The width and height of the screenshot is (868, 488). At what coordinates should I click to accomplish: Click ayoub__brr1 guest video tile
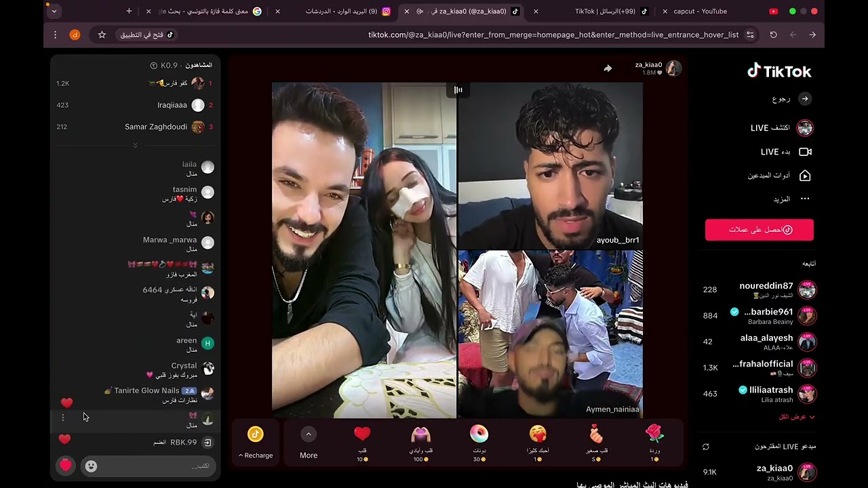[551, 166]
